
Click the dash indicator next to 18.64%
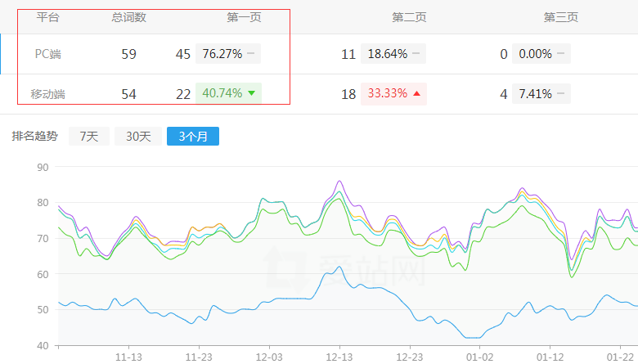tap(416, 54)
